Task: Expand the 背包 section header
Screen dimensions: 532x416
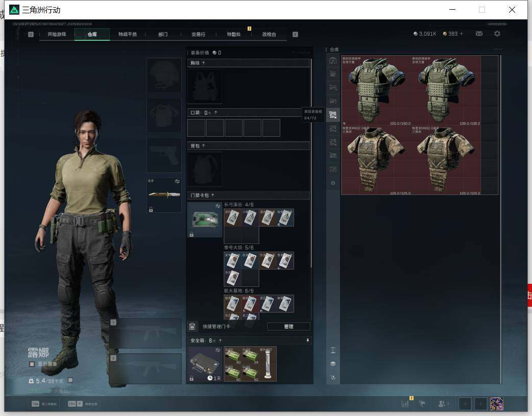Action: click(x=248, y=146)
